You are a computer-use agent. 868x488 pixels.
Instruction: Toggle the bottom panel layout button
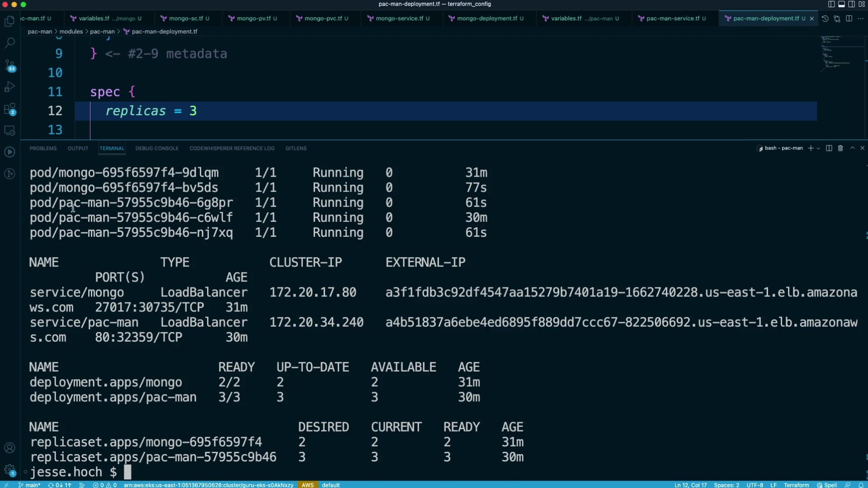(841, 4)
